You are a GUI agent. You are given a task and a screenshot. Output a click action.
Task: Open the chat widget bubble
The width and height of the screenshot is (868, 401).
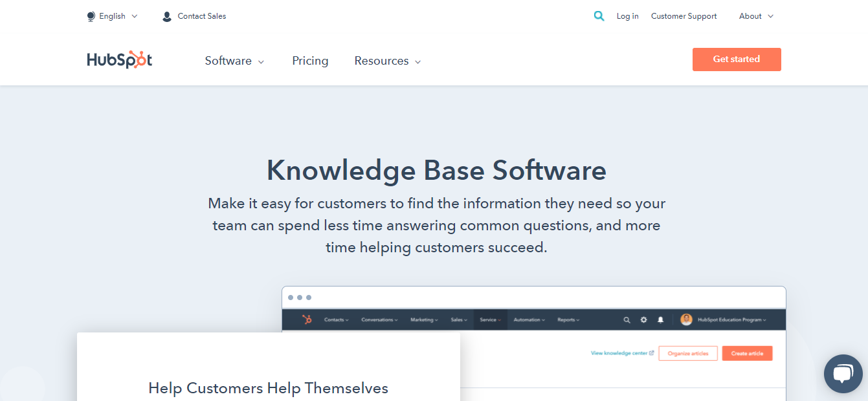pos(843,374)
